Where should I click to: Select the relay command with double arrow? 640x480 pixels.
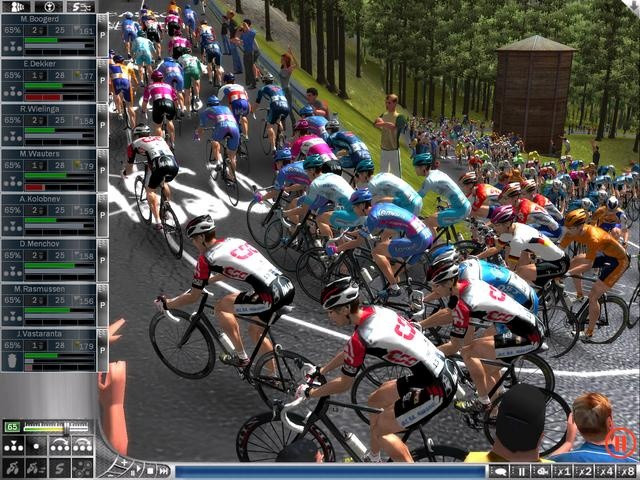(x=82, y=447)
